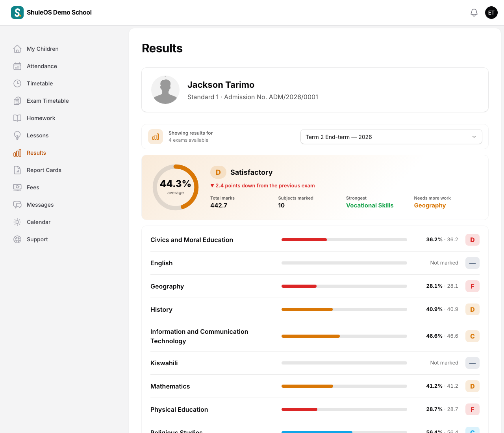Open Fees page
Viewport: 504px width, 433px height.
coord(33,187)
